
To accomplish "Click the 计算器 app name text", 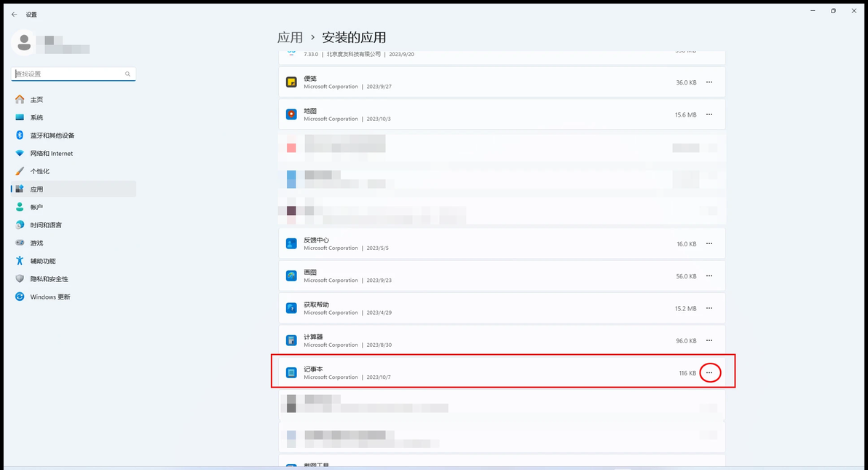I will (313, 337).
